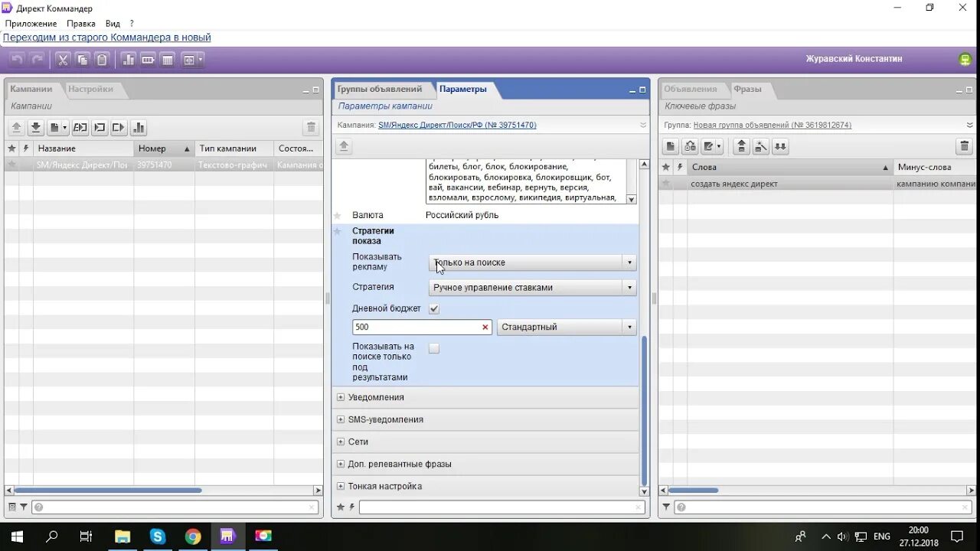Screen dimensions: 980x551
Task: Open the ? help menu
Action: (x=132, y=24)
